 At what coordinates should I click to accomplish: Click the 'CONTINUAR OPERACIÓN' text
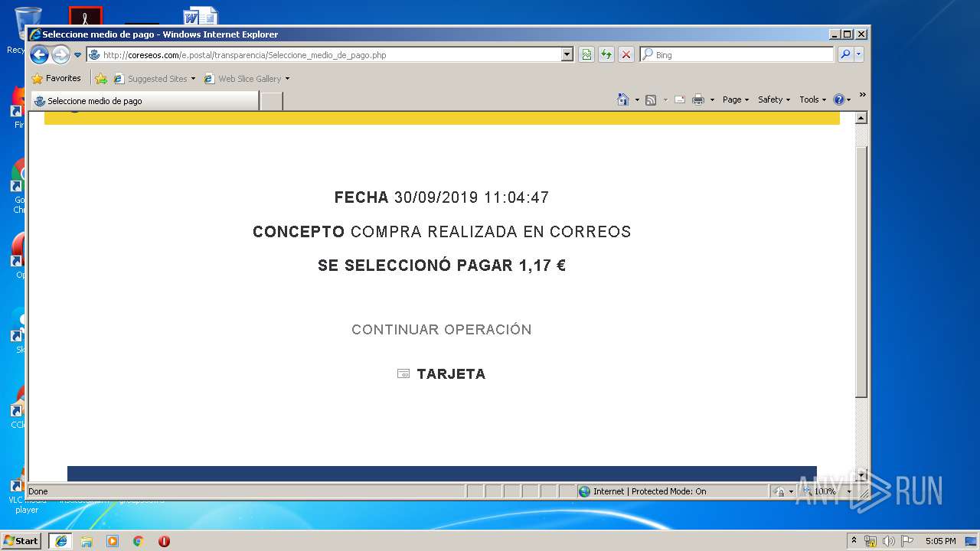(442, 330)
